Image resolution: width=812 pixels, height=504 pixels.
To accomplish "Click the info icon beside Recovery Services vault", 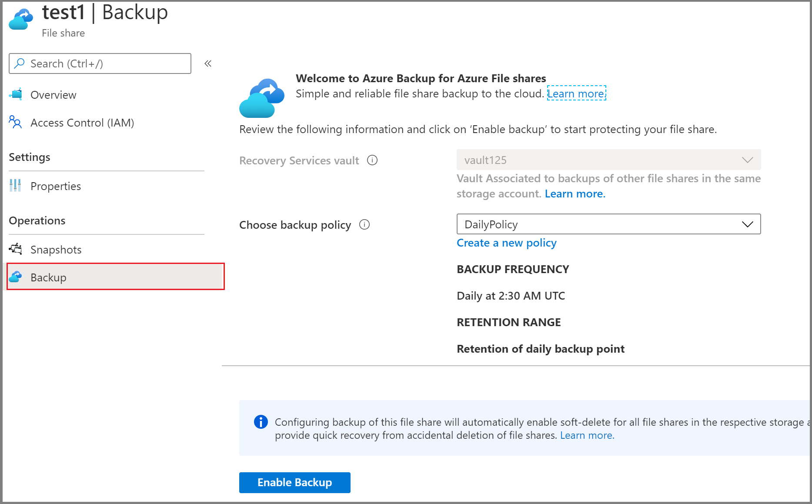I will [x=372, y=160].
